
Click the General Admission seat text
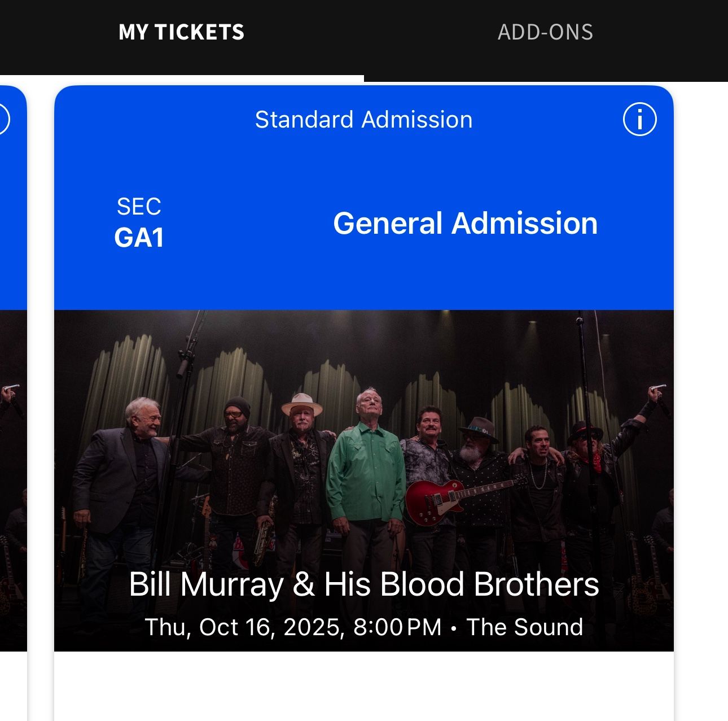465,224
